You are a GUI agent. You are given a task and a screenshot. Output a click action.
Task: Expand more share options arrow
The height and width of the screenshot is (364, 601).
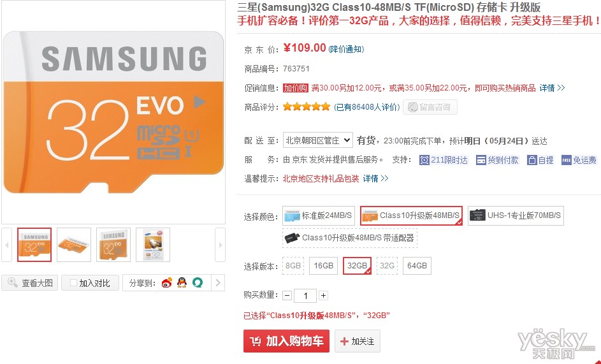218,283
